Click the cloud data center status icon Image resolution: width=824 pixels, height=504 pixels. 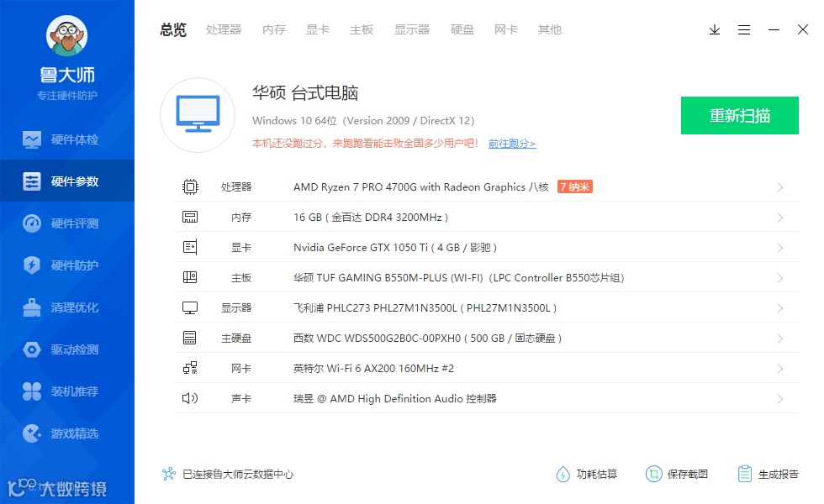[x=169, y=474]
